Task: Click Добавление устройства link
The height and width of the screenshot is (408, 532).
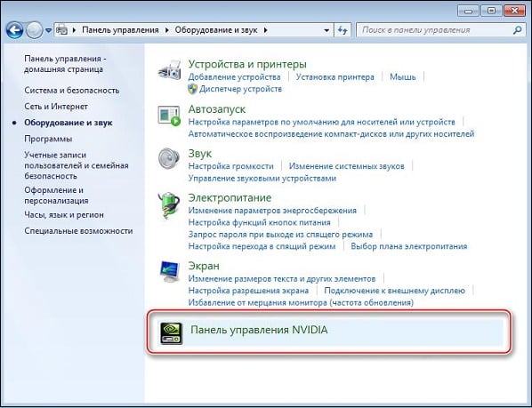Action: point(235,77)
